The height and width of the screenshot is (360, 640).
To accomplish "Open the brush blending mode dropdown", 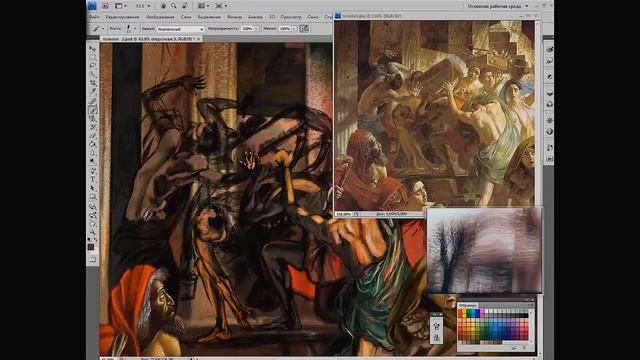I will coord(180,29).
